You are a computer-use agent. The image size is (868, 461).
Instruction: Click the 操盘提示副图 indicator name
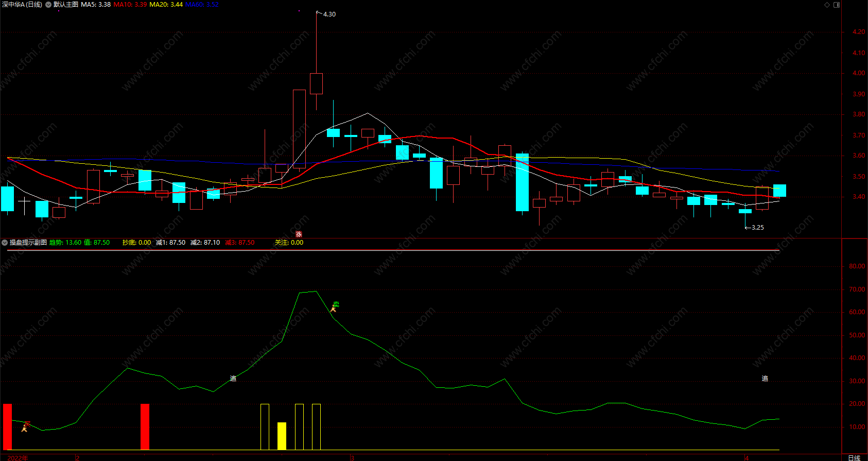coord(28,242)
